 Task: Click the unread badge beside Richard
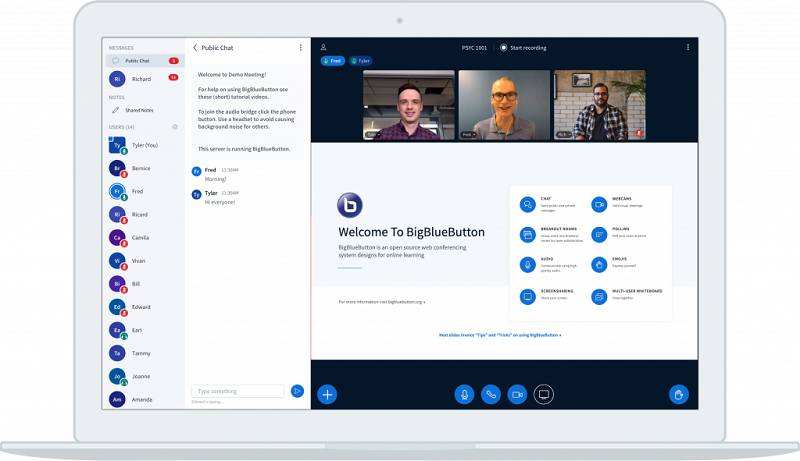click(x=173, y=78)
